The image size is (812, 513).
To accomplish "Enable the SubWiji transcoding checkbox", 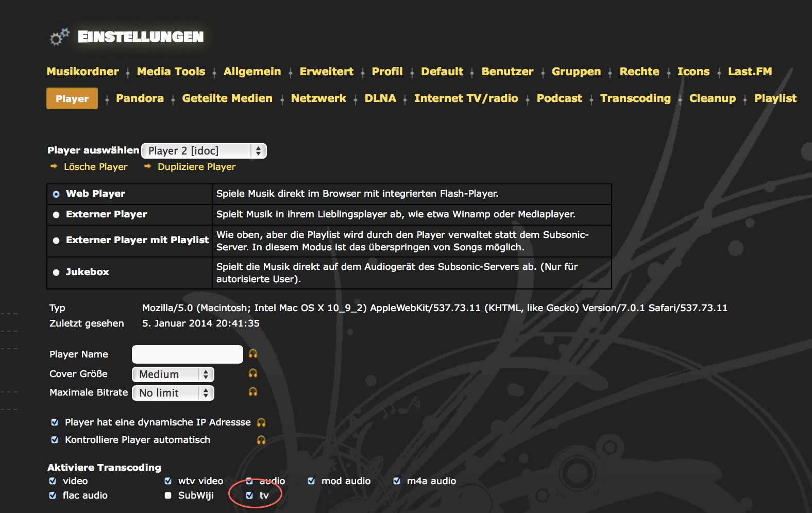I will pos(168,495).
